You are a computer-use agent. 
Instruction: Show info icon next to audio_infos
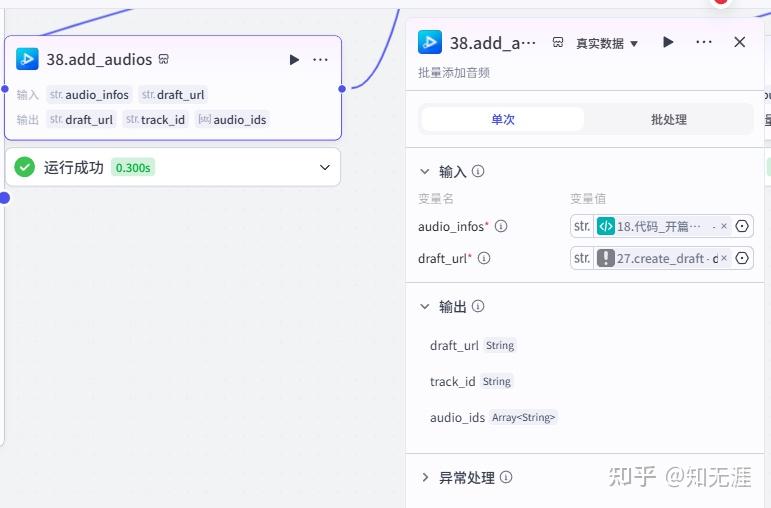pyautogui.click(x=501, y=226)
